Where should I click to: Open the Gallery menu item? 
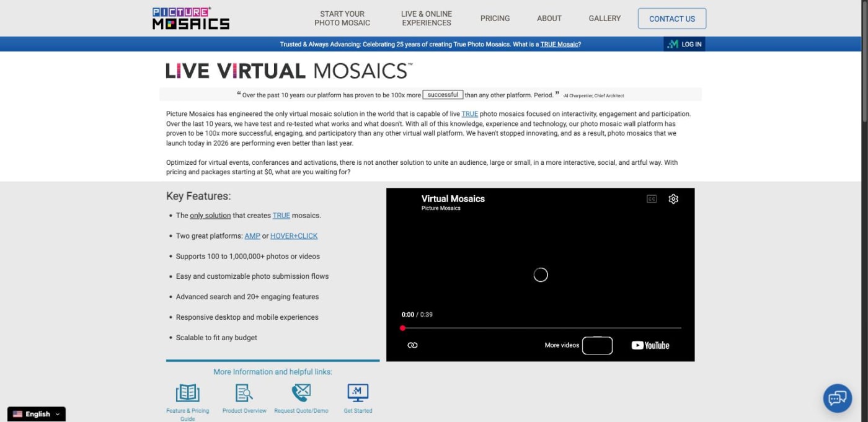pos(604,19)
